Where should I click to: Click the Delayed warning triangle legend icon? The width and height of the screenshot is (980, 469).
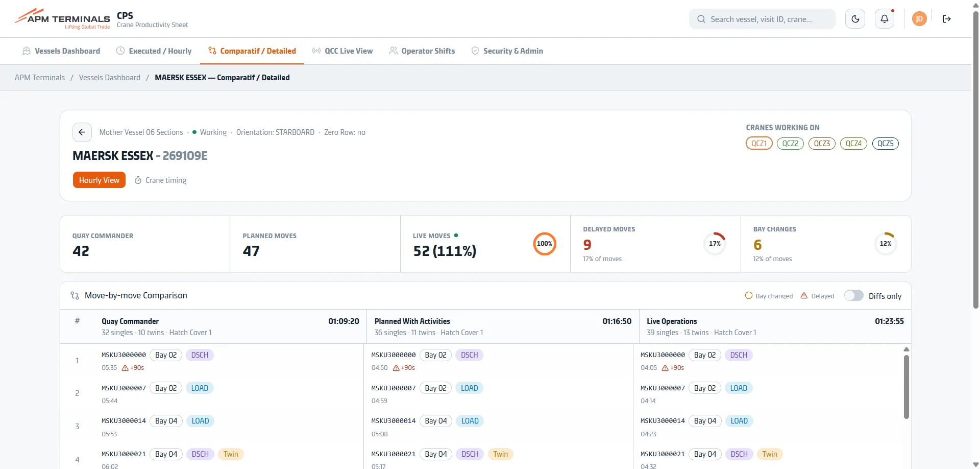coord(804,296)
